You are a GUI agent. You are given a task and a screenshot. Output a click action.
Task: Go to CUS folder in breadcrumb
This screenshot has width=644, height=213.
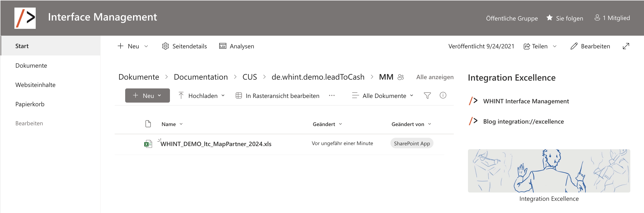[x=249, y=77]
